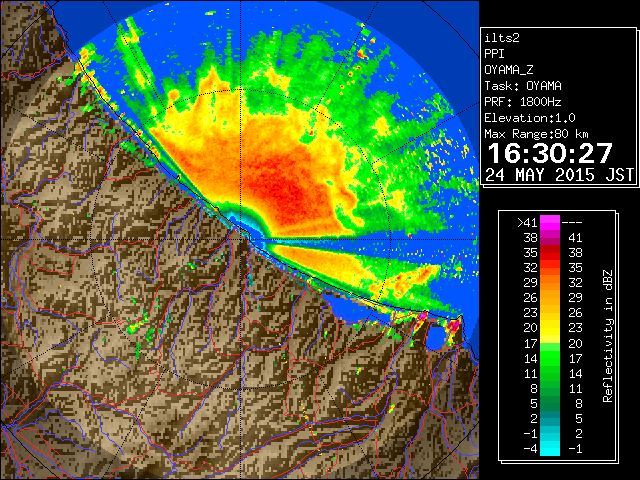Click the date 24 MAY 2015 JST

tap(559, 175)
